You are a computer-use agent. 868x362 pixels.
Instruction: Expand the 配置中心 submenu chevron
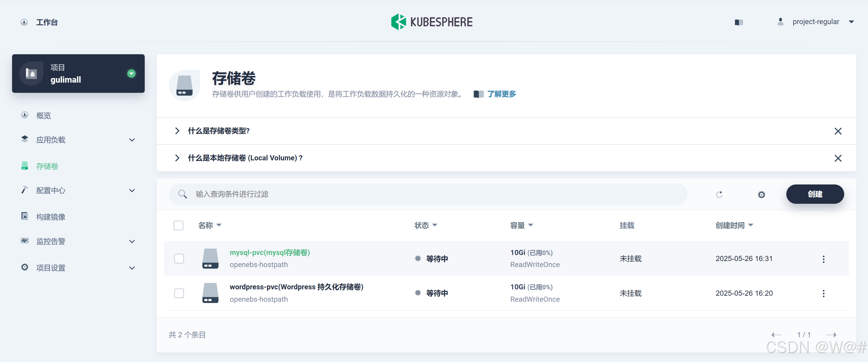click(132, 190)
